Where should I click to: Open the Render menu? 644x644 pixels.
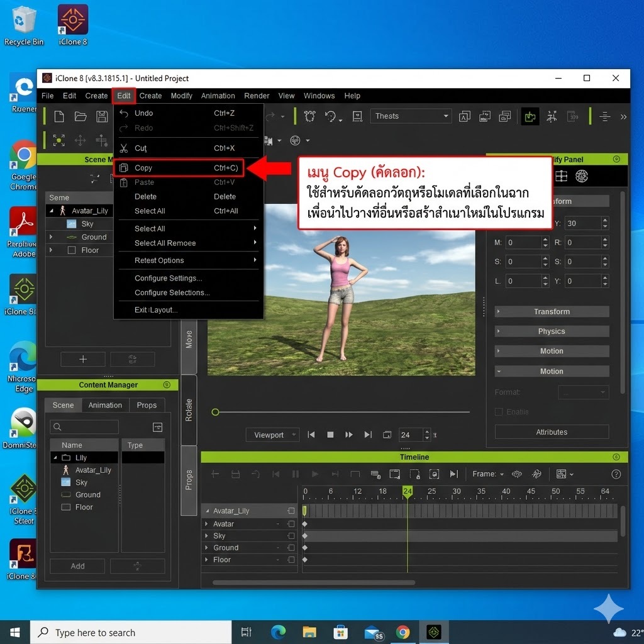point(257,96)
